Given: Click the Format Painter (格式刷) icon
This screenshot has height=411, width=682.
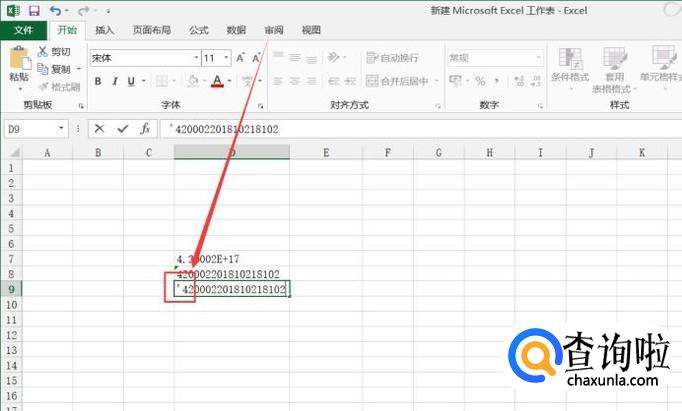Looking at the screenshot, I should tap(43, 87).
